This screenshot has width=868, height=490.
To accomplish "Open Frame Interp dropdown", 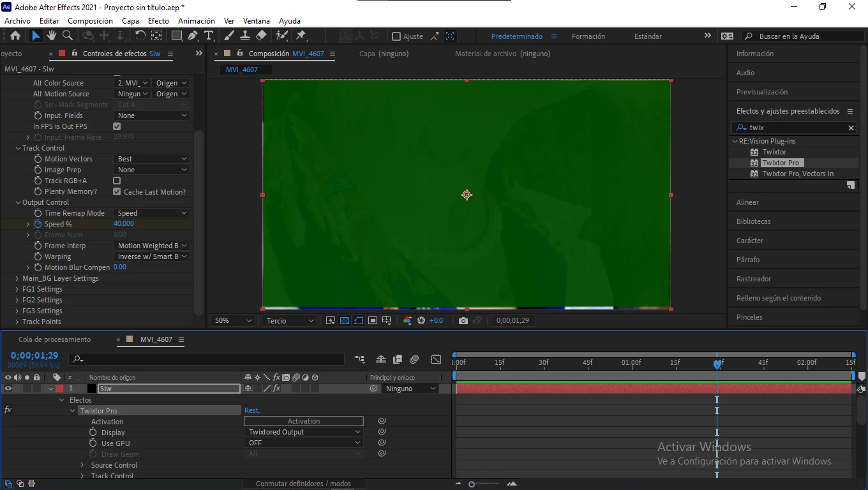I will [152, 246].
